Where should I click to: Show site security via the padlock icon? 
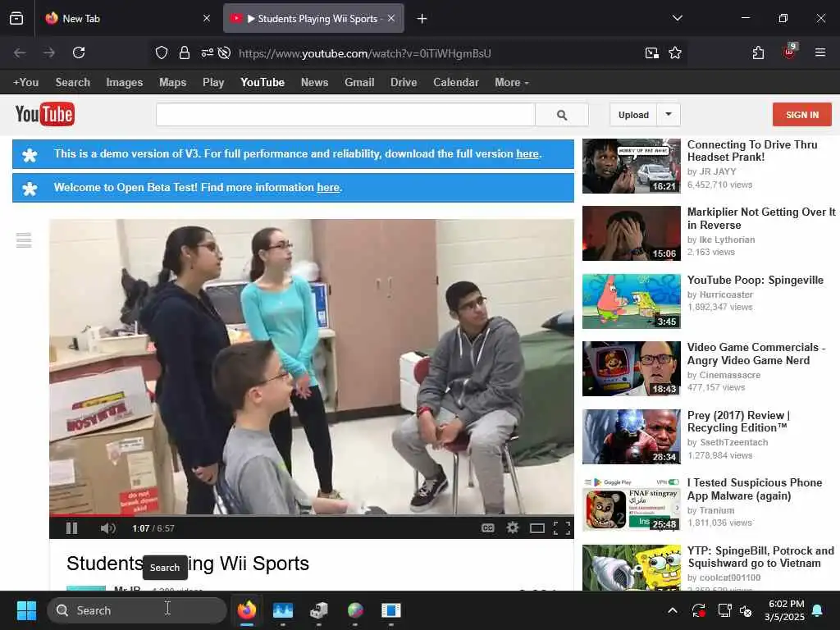[185, 52]
